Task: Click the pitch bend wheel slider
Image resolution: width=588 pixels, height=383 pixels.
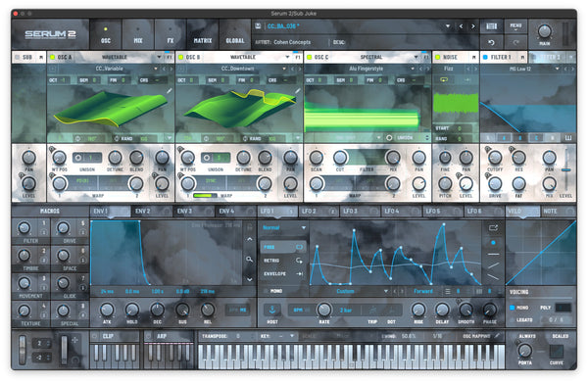Action: tap(23, 350)
